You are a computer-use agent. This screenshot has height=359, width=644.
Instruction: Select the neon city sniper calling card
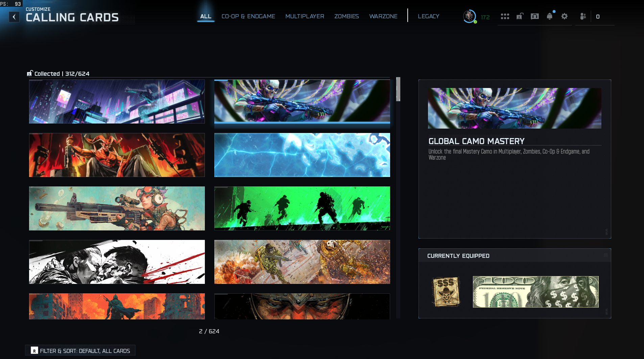coord(117,102)
